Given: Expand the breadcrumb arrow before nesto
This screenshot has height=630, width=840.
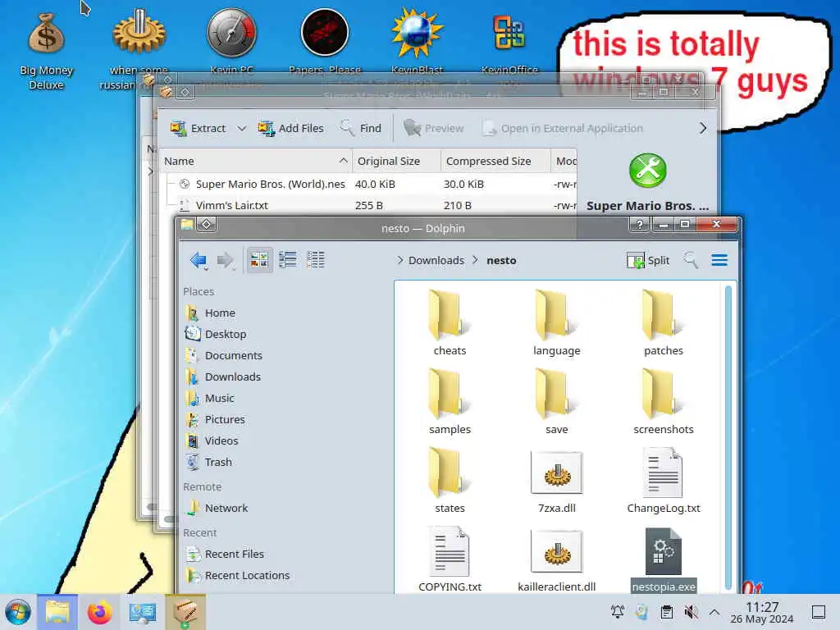Looking at the screenshot, I should [x=475, y=260].
